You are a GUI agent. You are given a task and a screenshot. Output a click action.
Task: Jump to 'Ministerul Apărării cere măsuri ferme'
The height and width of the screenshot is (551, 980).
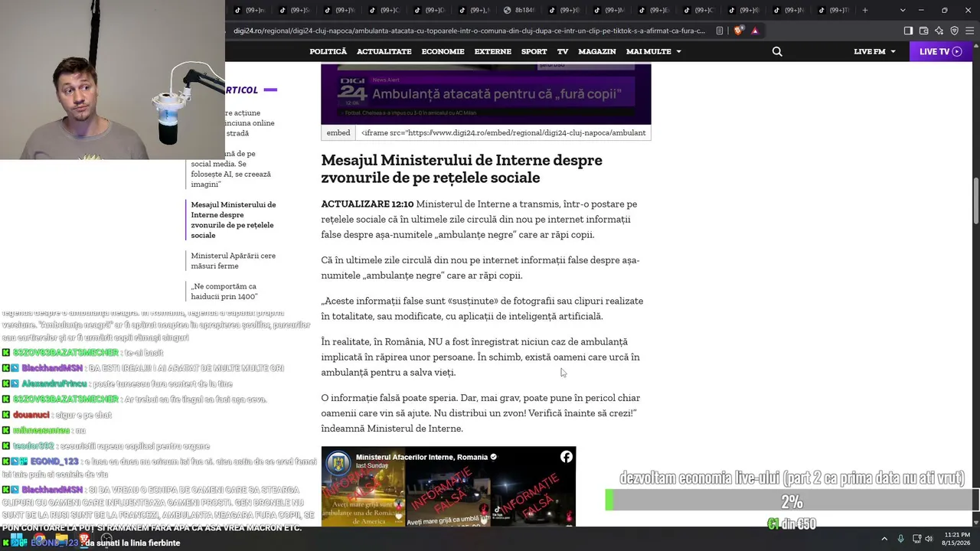[x=234, y=261]
